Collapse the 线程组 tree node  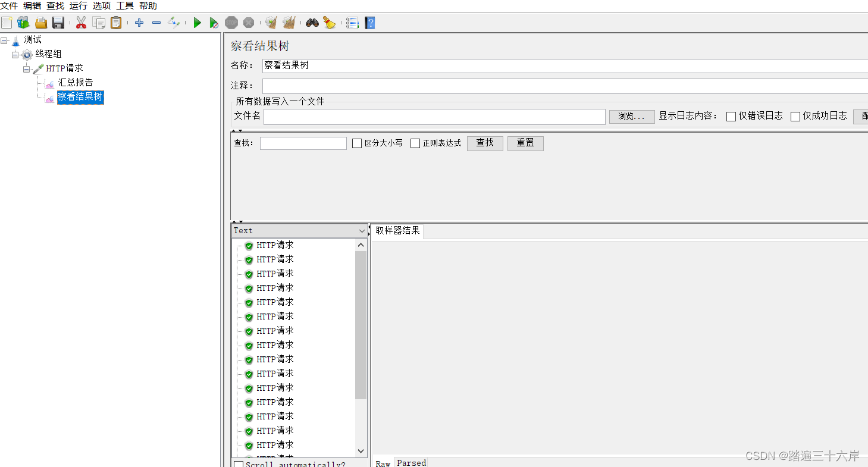(x=15, y=55)
